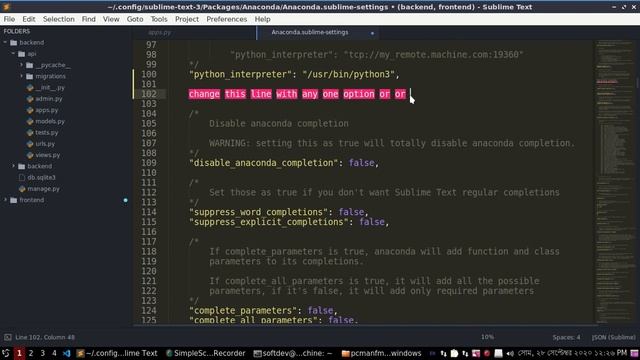
Task: Open the Tools menu
Action: tap(159, 19)
